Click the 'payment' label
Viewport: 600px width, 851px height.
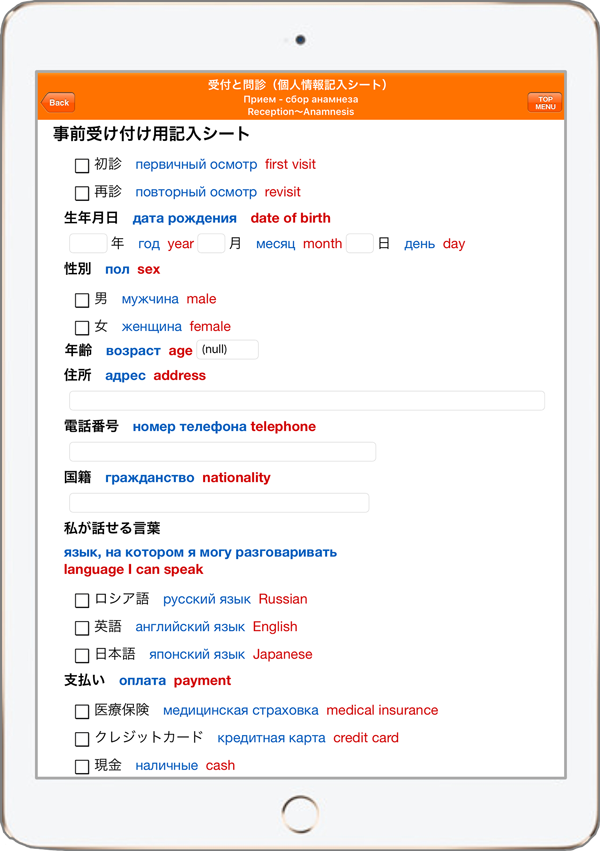click(202, 681)
